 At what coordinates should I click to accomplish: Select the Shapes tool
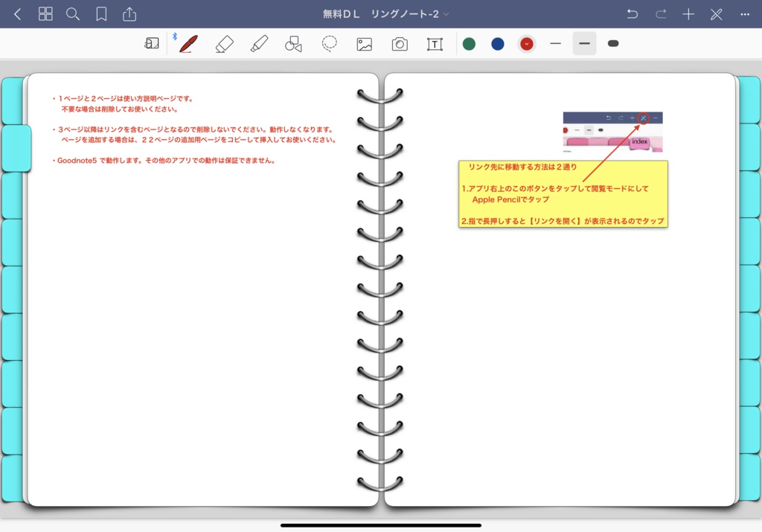293,44
